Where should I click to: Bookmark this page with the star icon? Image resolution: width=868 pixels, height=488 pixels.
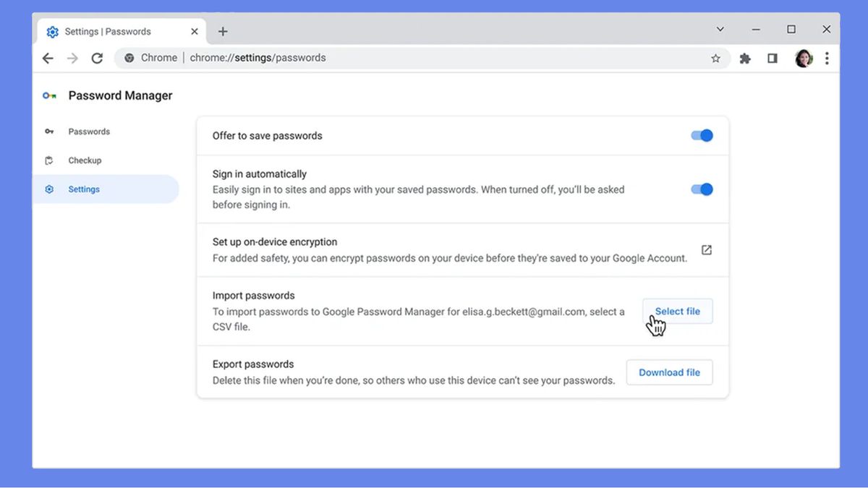click(x=715, y=58)
